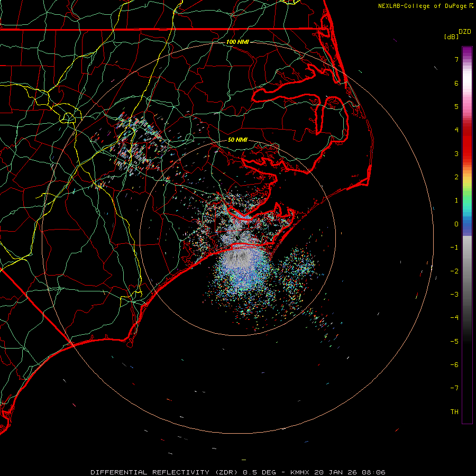Click the 7 dB value on the color scale
Screen dimensions: 476x476
tap(456, 59)
